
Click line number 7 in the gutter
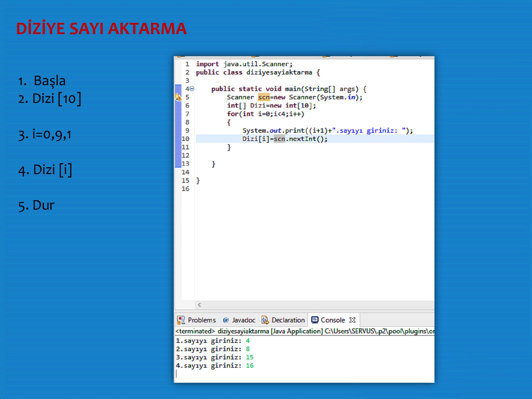click(x=187, y=114)
